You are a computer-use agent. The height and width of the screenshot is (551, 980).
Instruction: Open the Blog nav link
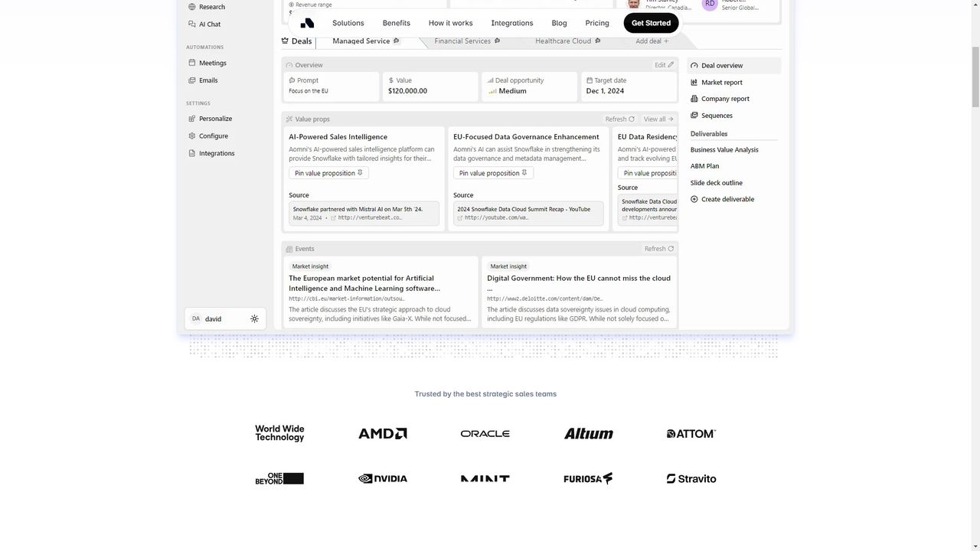(x=560, y=23)
